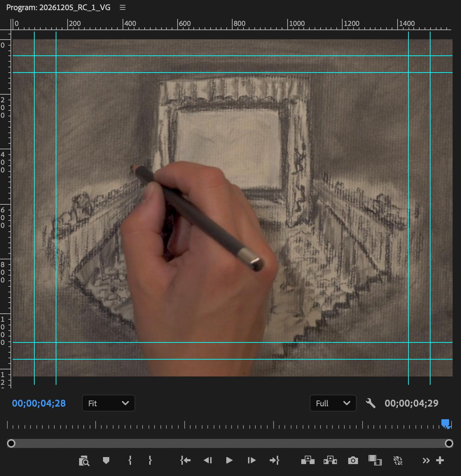Step back one frame

pos(208,460)
